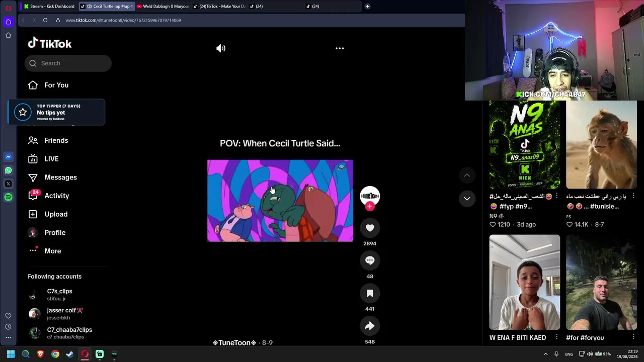Open options for the monkey video
This screenshot has height=362, width=644.
pos(633,196)
